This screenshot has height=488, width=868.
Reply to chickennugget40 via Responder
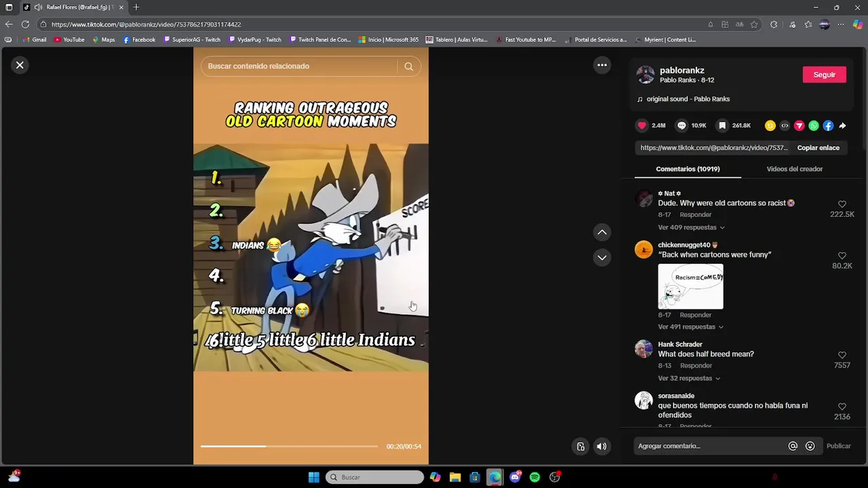[x=695, y=315]
